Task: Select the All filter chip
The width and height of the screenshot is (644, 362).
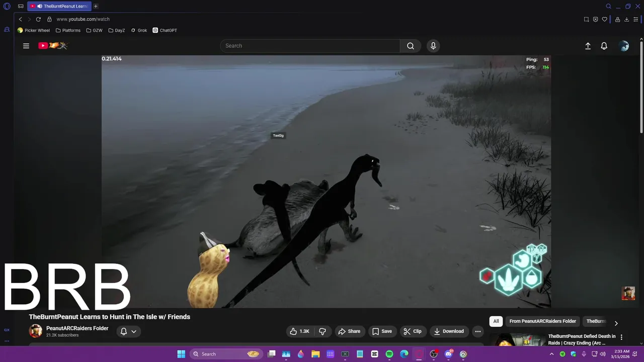Action: [x=496, y=321]
